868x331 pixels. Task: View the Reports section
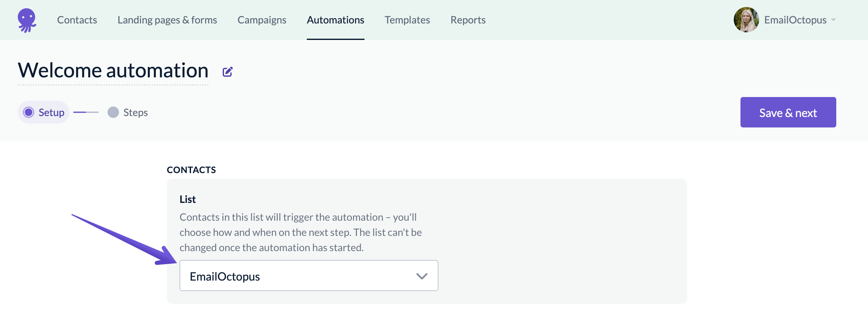pyautogui.click(x=468, y=20)
